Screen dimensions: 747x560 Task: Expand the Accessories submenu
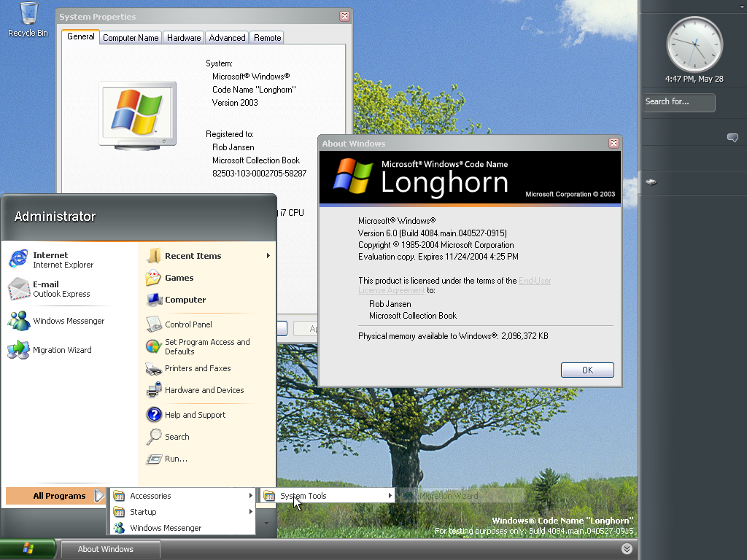152,495
